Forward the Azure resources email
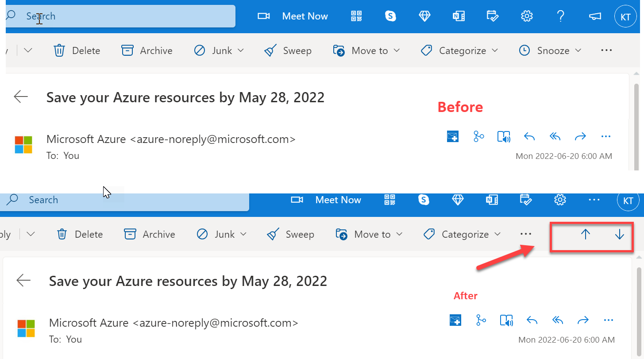644x359 pixels. click(580, 136)
